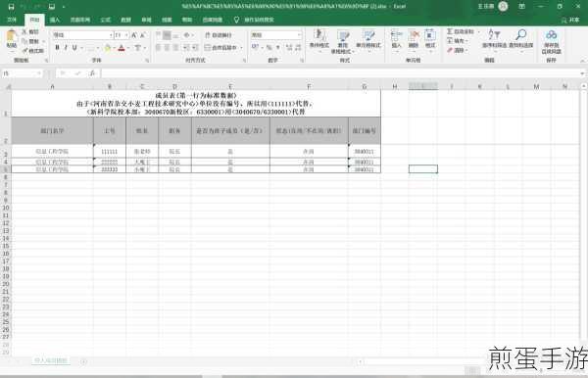
Task: Switch to the Baidu Netdisk (百度网盘) tab
Action: (x=213, y=20)
